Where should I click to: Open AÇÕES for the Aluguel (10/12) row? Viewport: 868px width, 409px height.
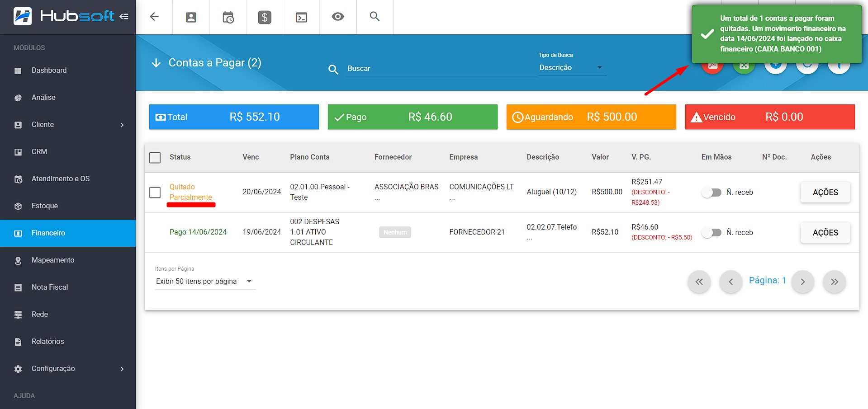pyautogui.click(x=825, y=193)
